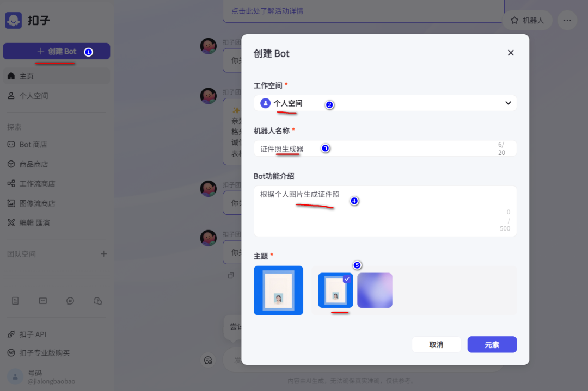Click the 探索 section label
Image resolution: width=588 pixels, height=391 pixels.
(14, 127)
